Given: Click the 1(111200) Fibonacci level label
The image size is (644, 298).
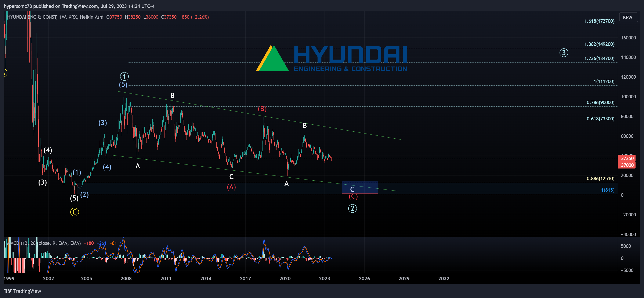Looking at the screenshot, I should [x=604, y=81].
